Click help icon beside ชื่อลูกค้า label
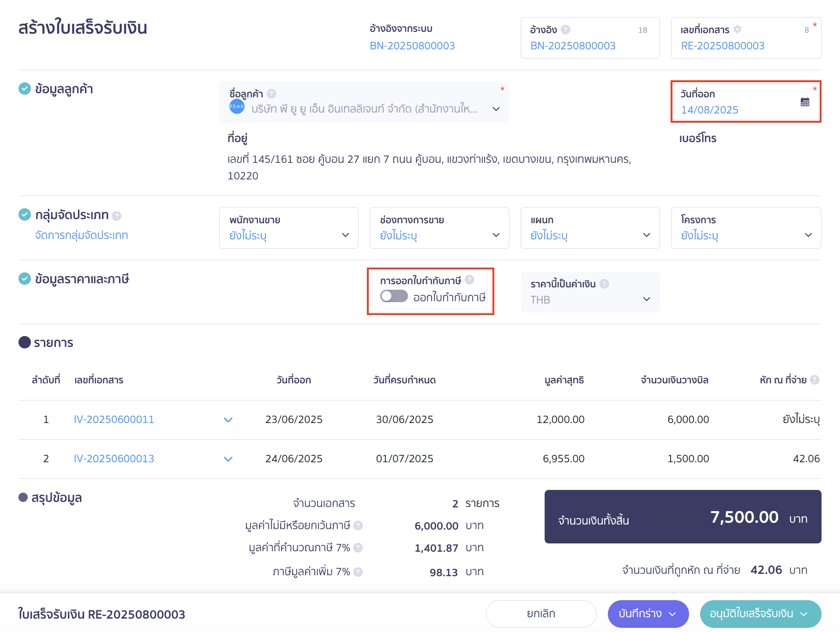The height and width of the screenshot is (632, 840). [271, 94]
